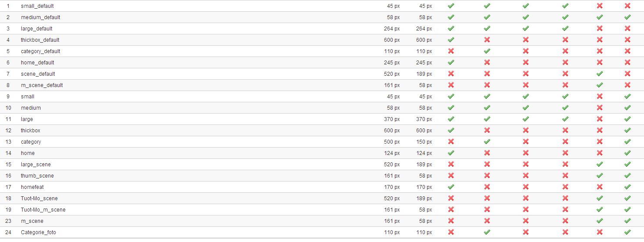
Task: Toggle the first red cross in Categorie_foto row
Action: (x=451, y=232)
